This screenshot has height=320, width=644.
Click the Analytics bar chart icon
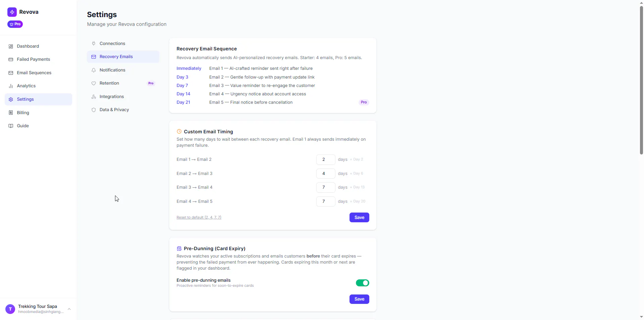[11, 86]
